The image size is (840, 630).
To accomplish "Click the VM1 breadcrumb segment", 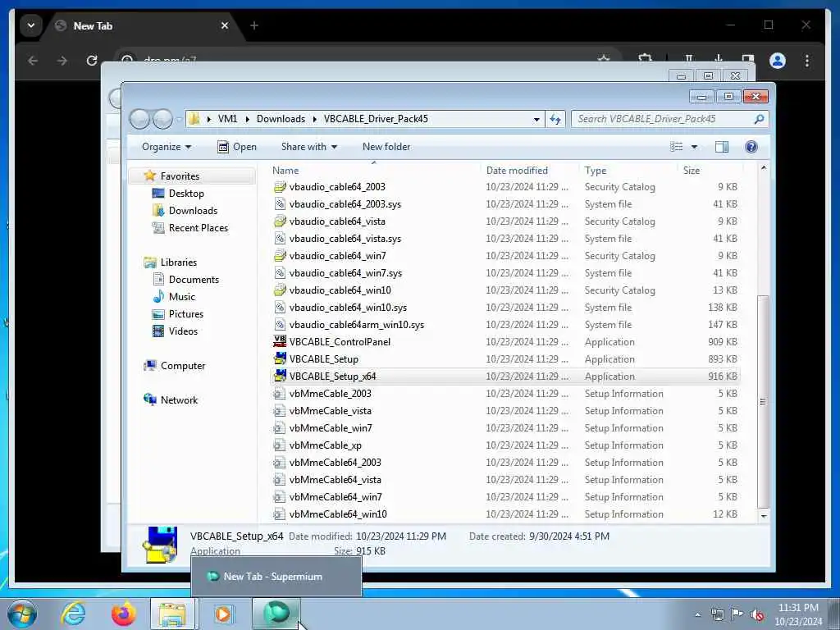I will click(x=227, y=119).
